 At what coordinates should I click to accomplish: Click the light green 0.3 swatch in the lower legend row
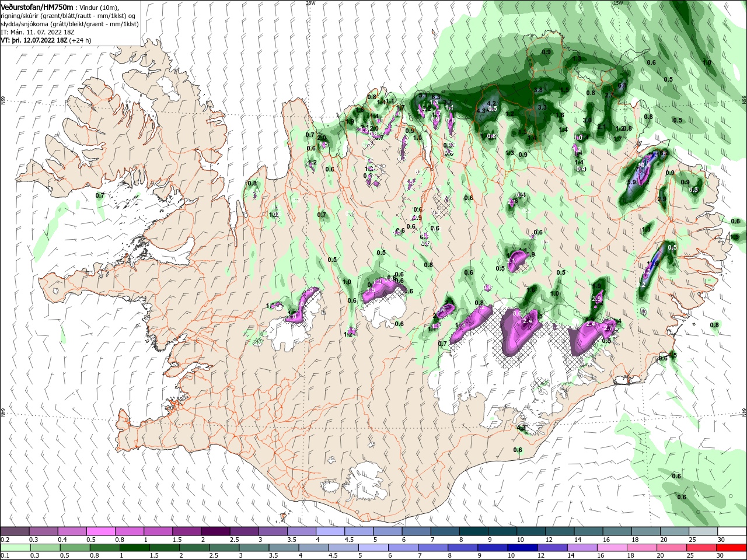44,548
